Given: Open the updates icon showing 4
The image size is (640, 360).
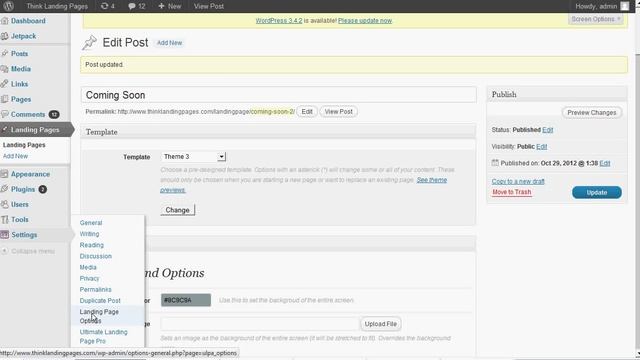Looking at the screenshot, I should pos(107,6).
